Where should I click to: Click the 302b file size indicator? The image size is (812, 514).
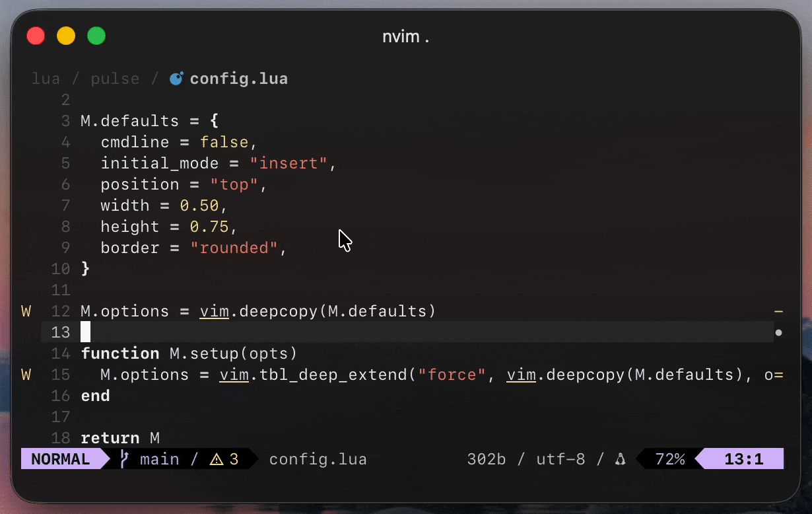(x=487, y=459)
